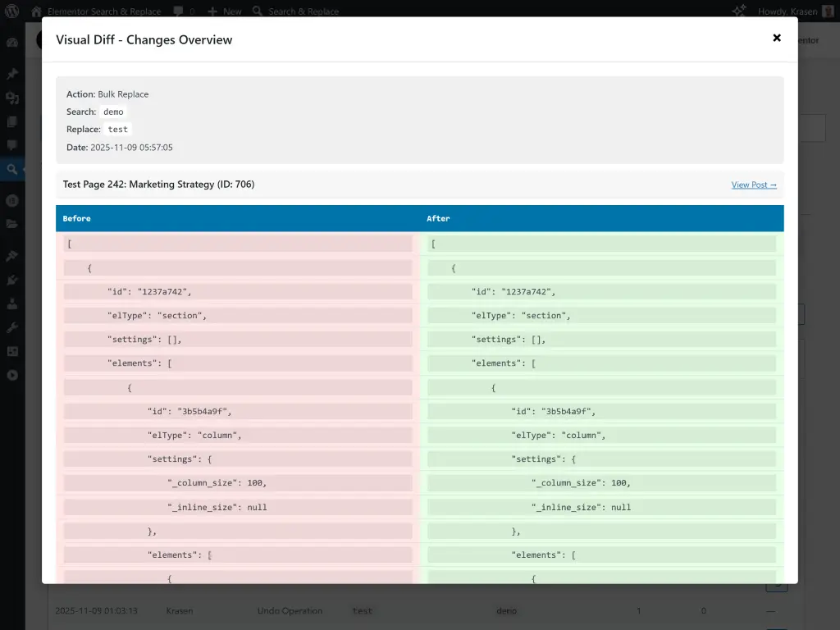840x630 pixels.
Task: Open the View Post link for Marketing Strategy
Action: coord(753,185)
